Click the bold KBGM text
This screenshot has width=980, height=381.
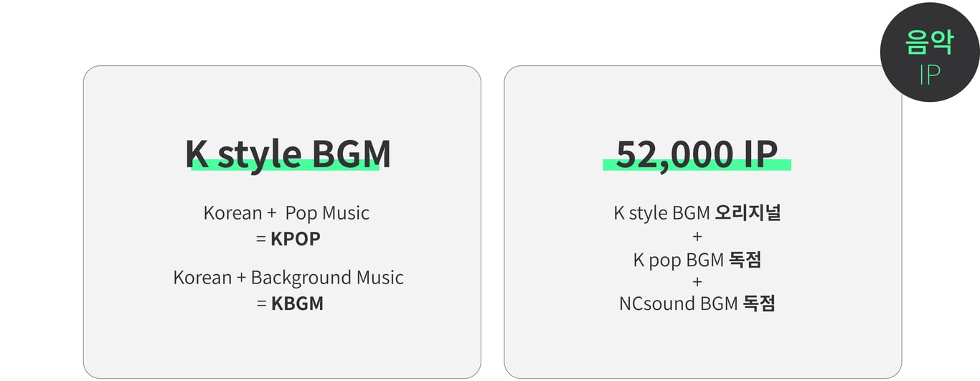coord(297,304)
